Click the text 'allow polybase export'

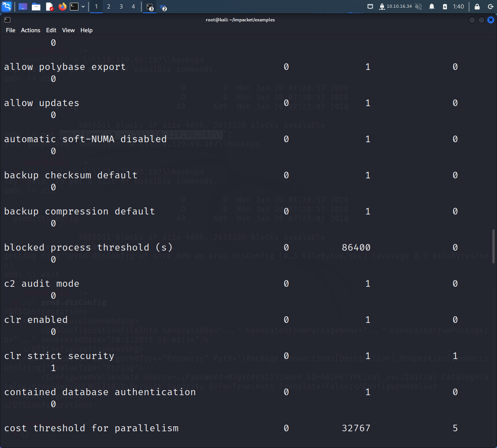click(65, 67)
